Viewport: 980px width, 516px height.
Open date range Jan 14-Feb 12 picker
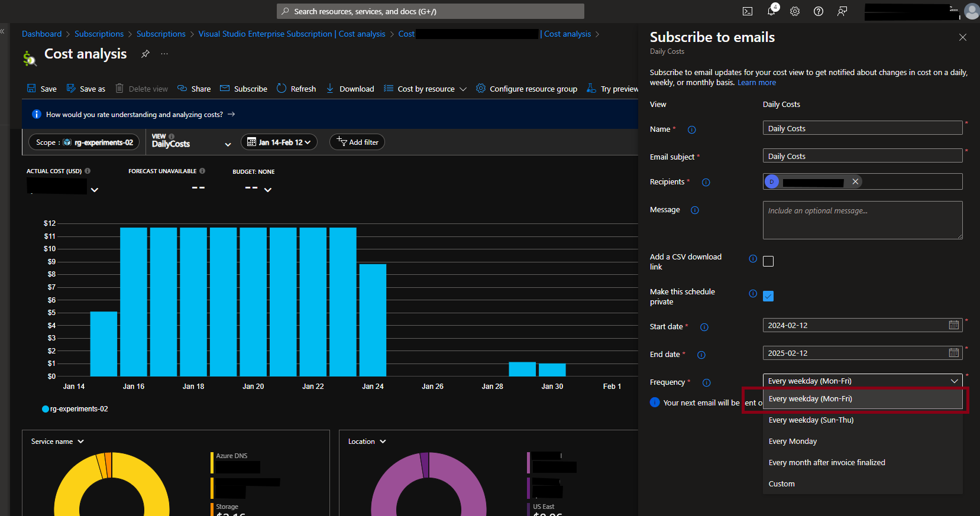pyautogui.click(x=279, y=142)
